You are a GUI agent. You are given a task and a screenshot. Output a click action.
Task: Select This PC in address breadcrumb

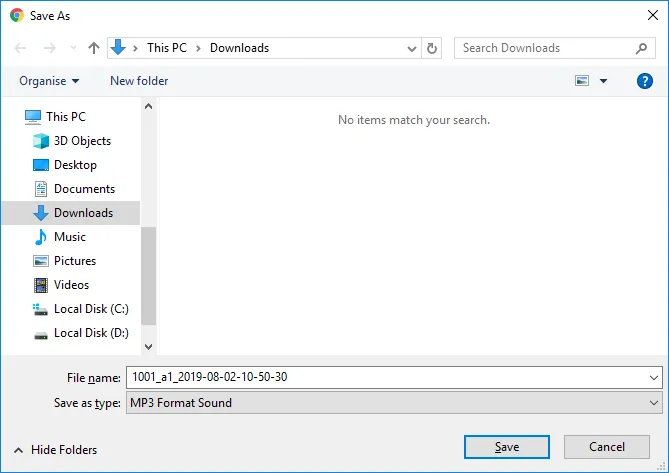(x=167, y=48)
